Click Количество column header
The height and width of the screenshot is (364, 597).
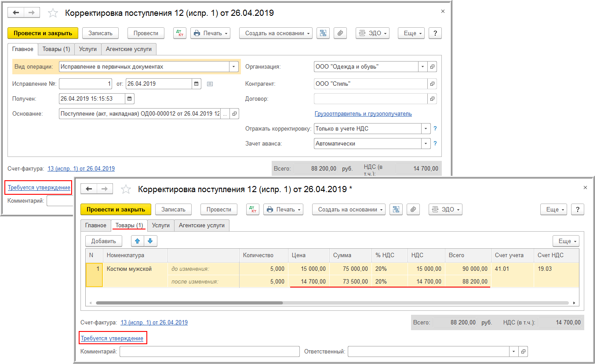pyautogui.click(x=263, y=255)
